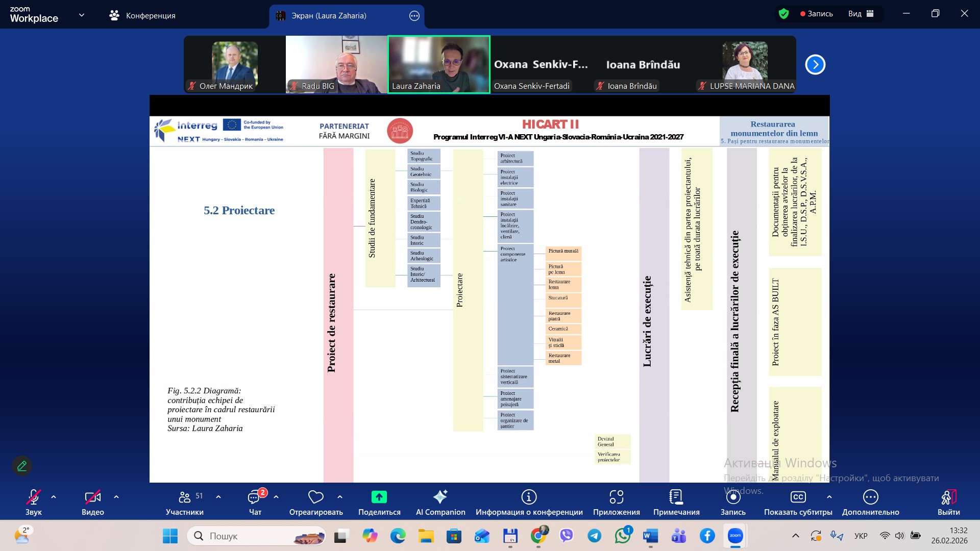Show next participants with the arrow button
The height and width of the screenshot is (551, 980).
point(815,65)
